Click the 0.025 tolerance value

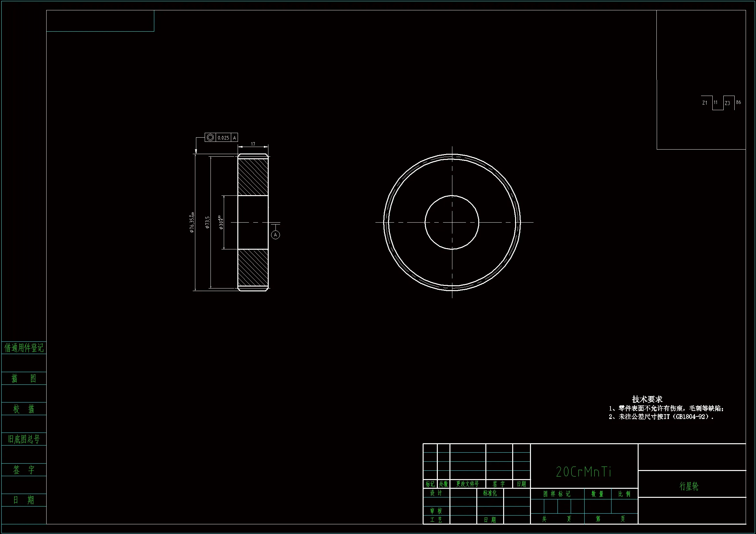[223, 138]
